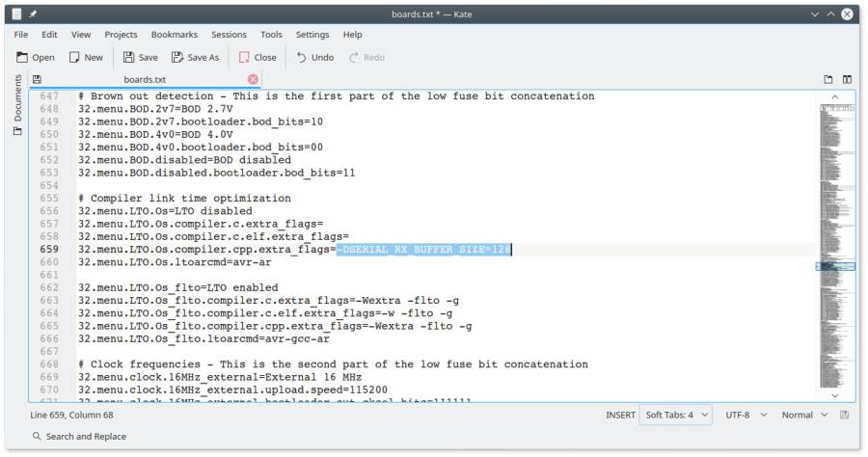This screenshot has height=457, width=868.
Task: Open the Save As dialog
Action: coord(195,58)
